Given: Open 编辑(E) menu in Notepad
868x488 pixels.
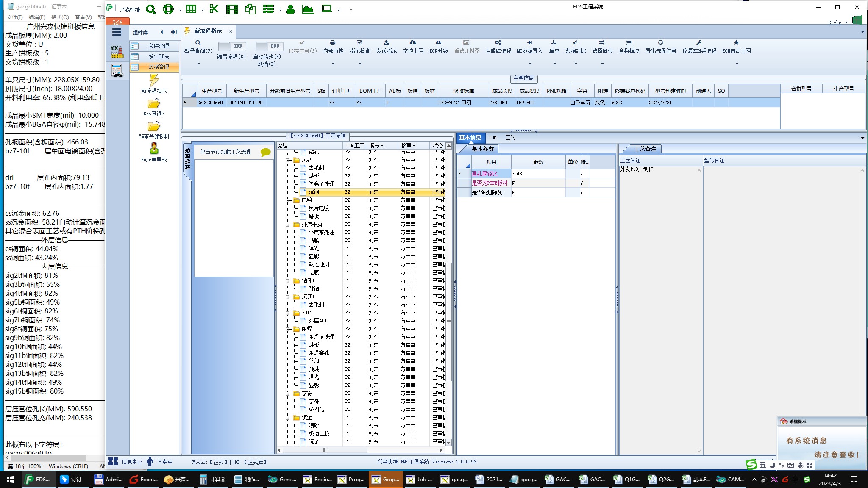Looking at the screenshot, I should coord(37,17).
